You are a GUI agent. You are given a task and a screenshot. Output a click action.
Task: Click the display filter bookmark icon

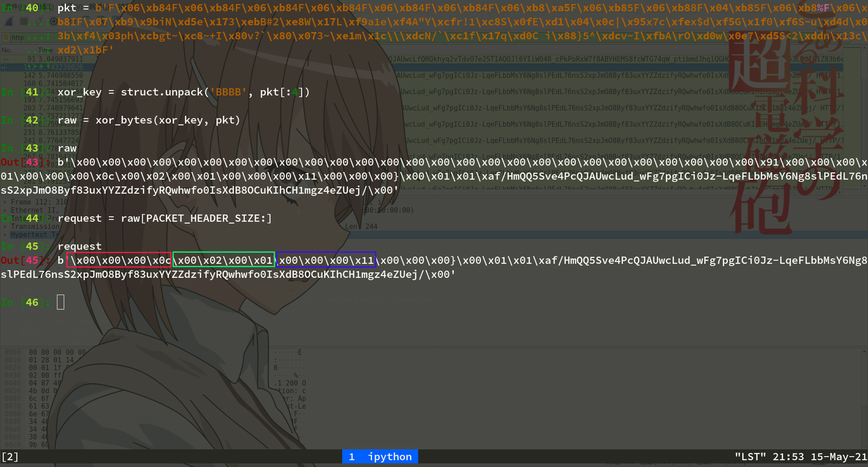[6, 37]
